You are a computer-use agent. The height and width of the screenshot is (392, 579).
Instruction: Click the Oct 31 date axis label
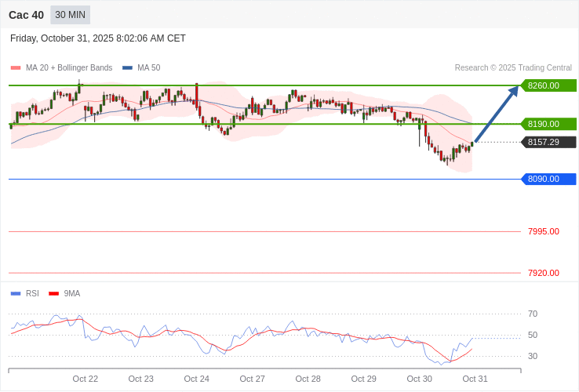(475, 379)
